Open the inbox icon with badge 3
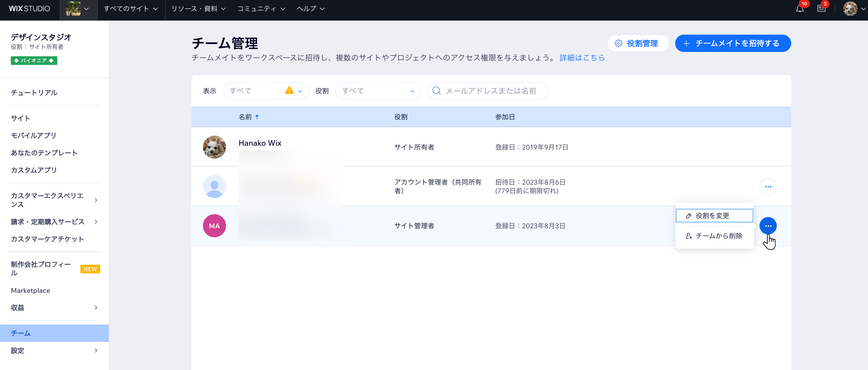The height and width of the screenshot is (370, 868). [x=821, y=8]
